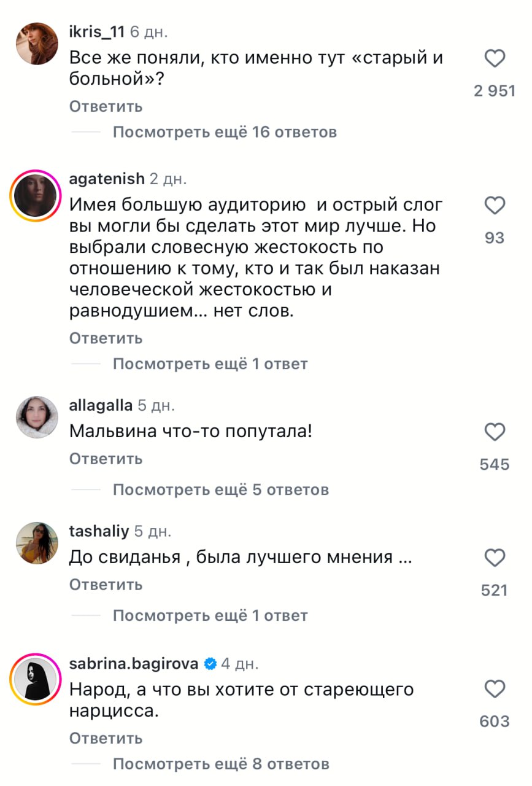Show 1 more reply under agatenish's comment
The height and width of the screenshot is (786, 532).
pyautogui.click(x=210, y=364)
